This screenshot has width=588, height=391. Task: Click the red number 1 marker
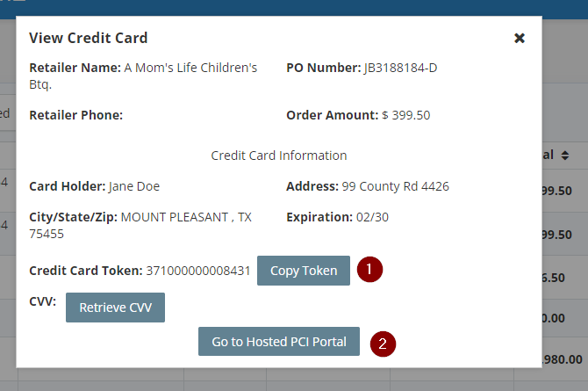[369, 269]
